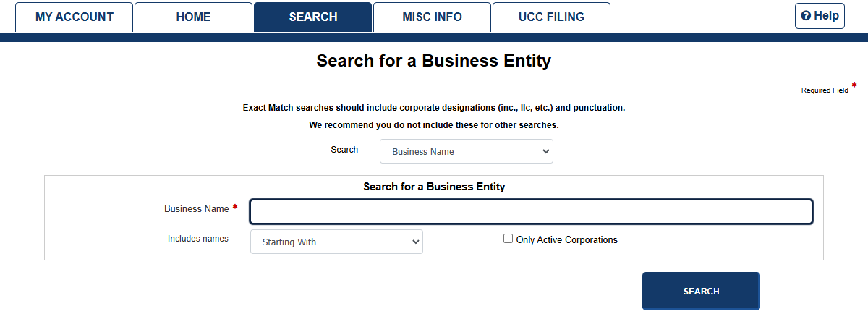
Task: Select the SEARCH tab
Action: [312, 17]
